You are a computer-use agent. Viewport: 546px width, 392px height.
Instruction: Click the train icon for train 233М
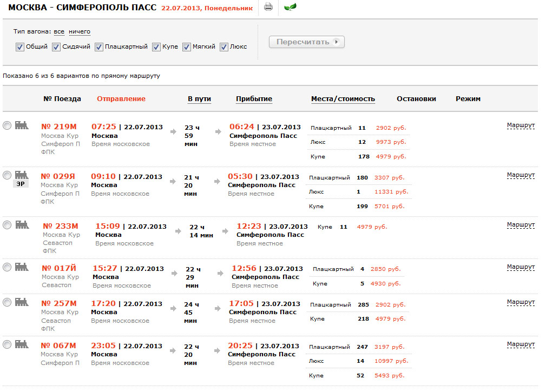pos(22,224)
